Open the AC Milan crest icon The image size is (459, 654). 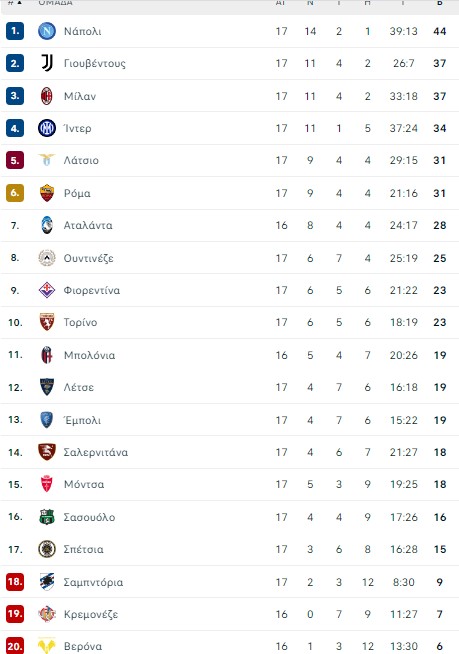click(x=47, y=96)
